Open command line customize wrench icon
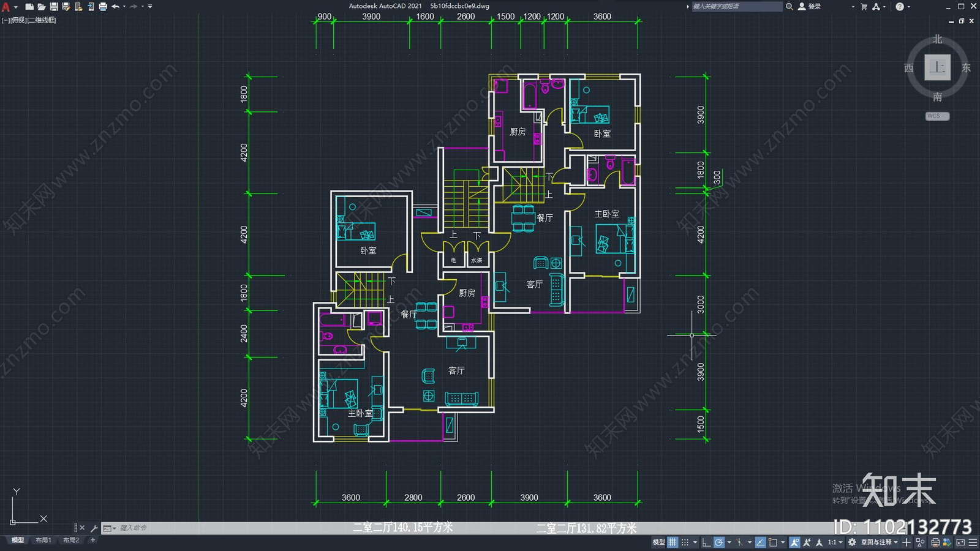980x551 pixels. pyautogui.click(x=94, y=528)
